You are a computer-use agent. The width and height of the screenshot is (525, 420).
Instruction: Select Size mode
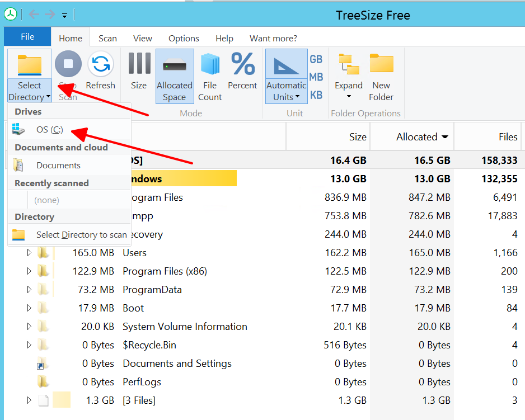click(x=139, y=71)
